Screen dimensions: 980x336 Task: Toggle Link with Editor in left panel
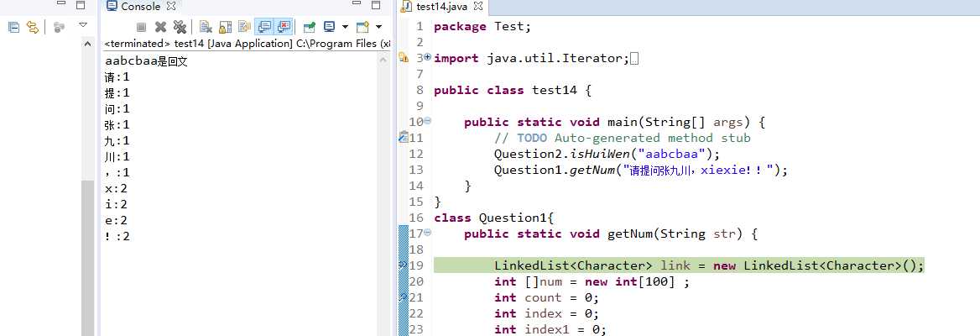(x=33, y=27)
